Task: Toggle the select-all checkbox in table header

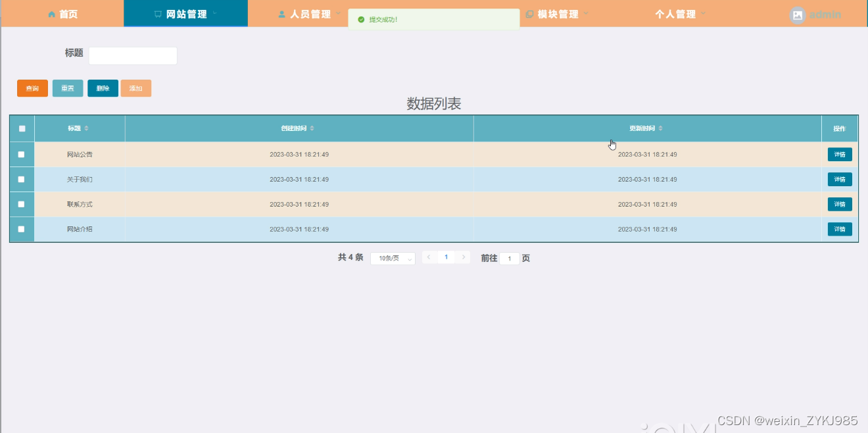Action: tap(22, 128)
